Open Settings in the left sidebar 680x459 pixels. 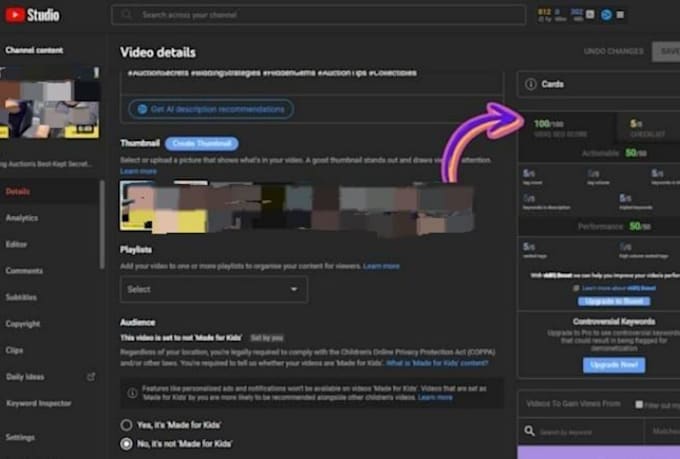[x=20, y=437]
